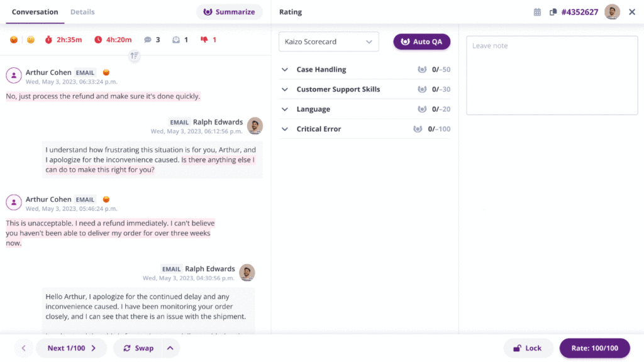Click the agent profile photo in header
644x362 pixels.
[x=612, y=12]
